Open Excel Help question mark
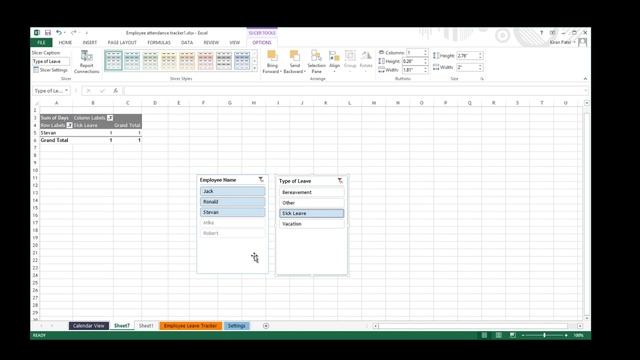 point(542,33)
